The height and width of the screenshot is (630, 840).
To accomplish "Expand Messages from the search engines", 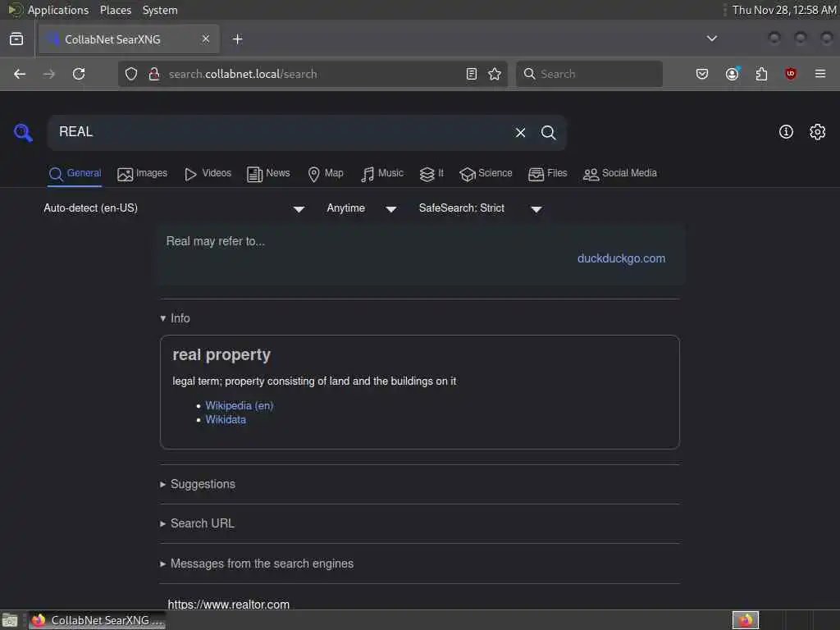I will click(257, 564).
